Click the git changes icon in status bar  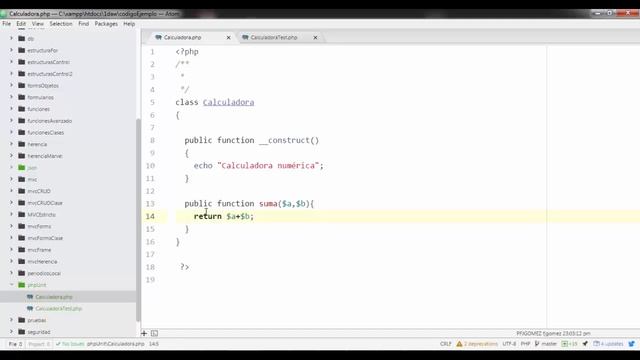click(x=565, y=344)
